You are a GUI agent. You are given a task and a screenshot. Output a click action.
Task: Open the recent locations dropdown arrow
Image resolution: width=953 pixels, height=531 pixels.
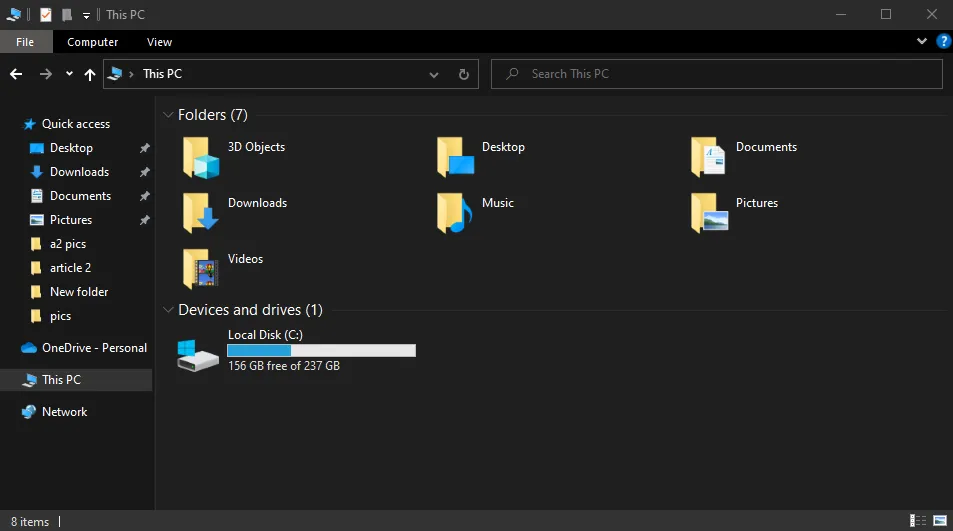pos(69,74)
